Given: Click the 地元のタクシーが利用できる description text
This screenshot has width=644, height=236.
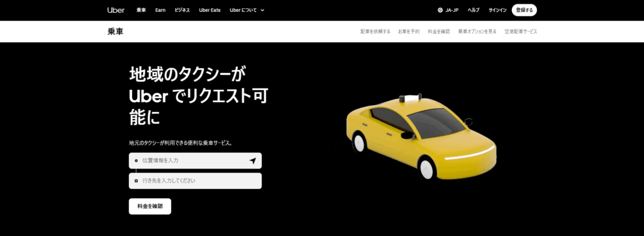Looking at the screenshot, I should coord(180,143).
